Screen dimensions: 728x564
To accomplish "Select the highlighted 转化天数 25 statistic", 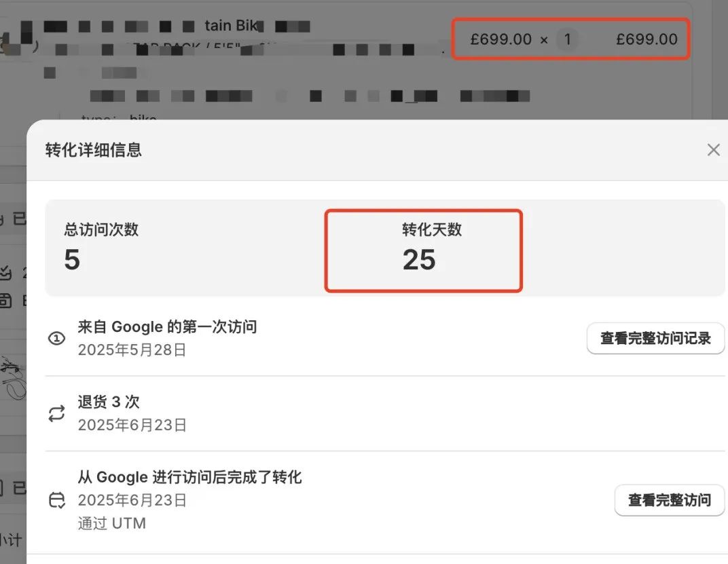I will (423, 250).
